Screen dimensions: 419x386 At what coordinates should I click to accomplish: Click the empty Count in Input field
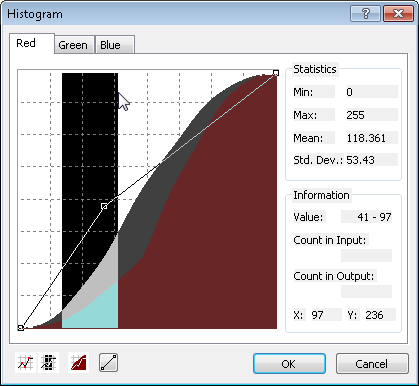(366, 255)
